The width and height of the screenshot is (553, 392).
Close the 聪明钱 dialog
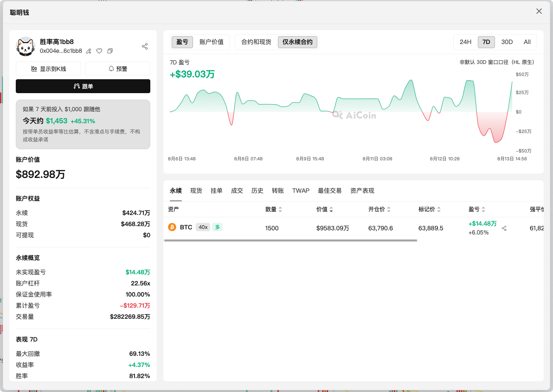(539, 11)
